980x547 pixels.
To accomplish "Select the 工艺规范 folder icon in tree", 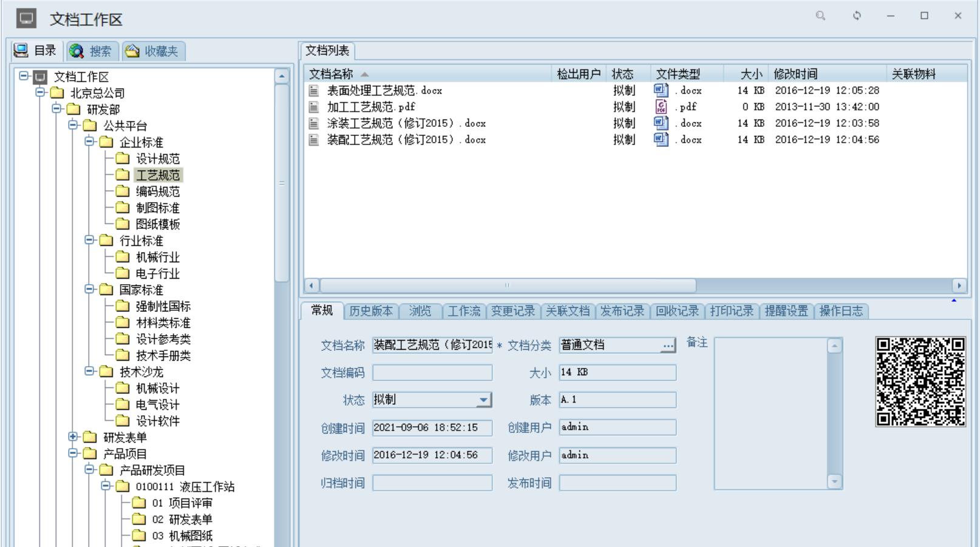I will point(123,175).
